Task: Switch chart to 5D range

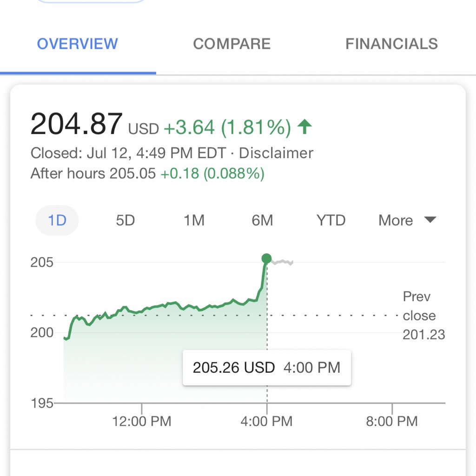Action: tap(125, 220)
